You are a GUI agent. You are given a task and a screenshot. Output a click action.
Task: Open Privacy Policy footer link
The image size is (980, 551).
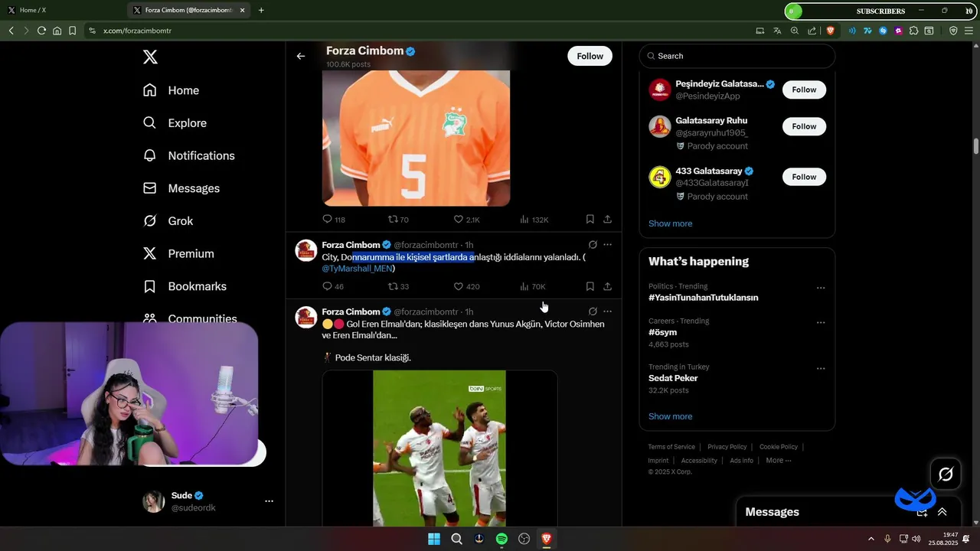(727, 447)
